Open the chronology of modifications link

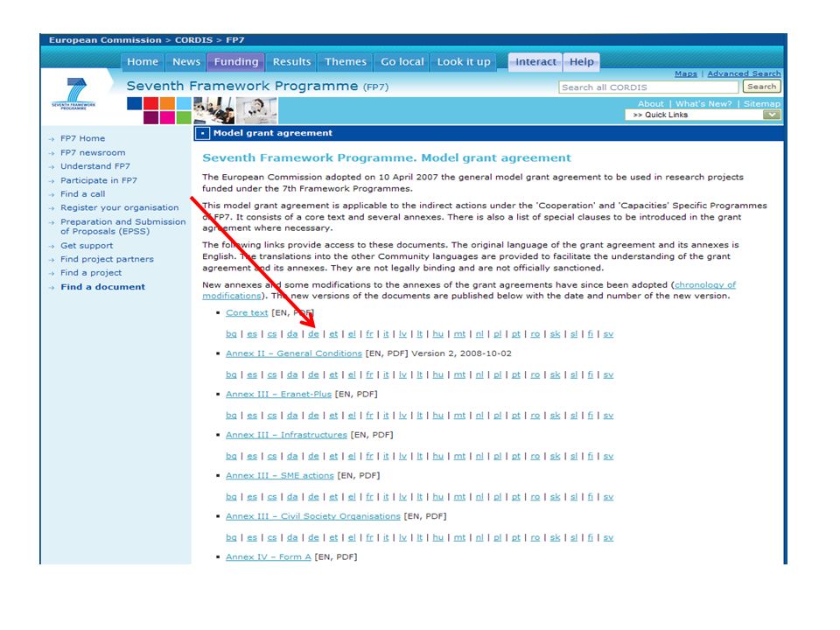click(x=705, y=284)
